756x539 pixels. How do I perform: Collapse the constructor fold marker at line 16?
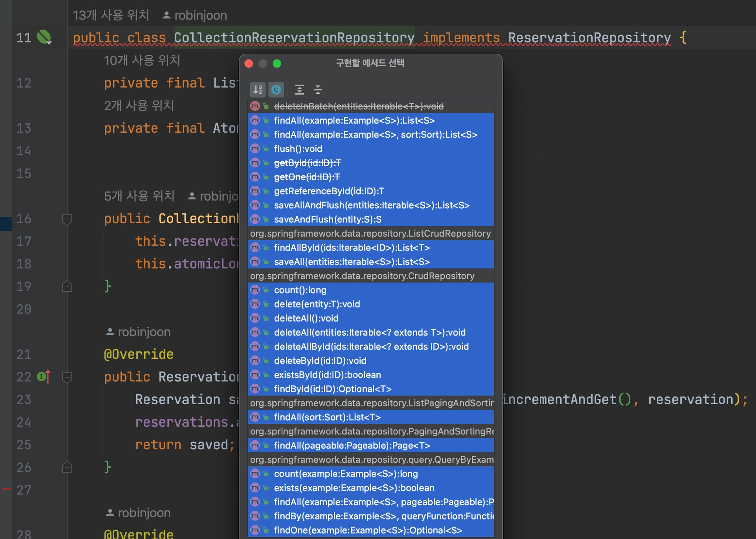pyautogui.click(x=67, y=219)
